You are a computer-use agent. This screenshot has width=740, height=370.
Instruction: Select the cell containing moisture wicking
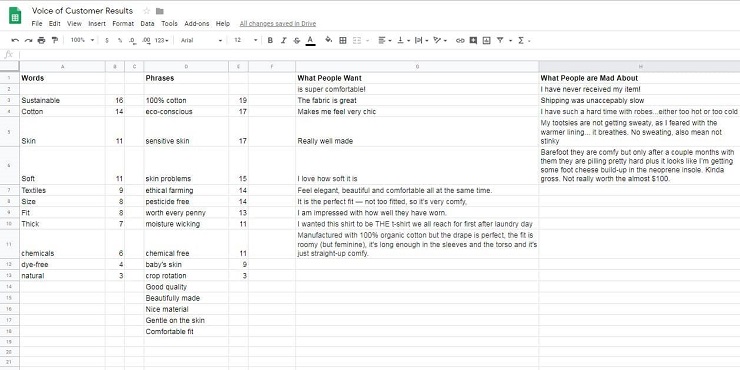[186, 224]
